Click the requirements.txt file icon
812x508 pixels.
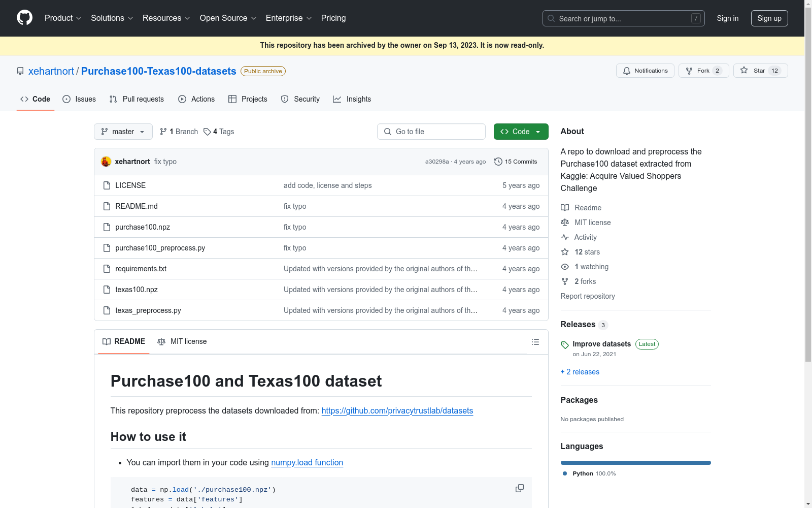(x=107, y=269)
